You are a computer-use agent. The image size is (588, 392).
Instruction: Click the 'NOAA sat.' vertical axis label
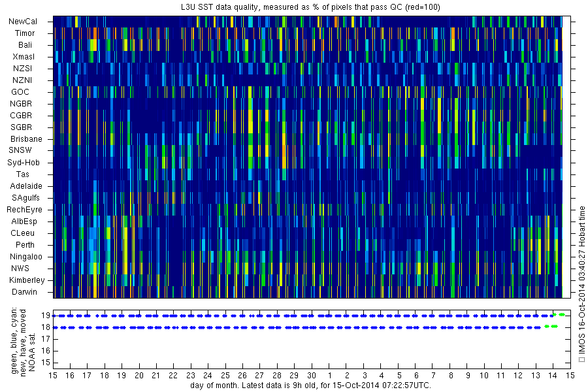coord(32,352)
